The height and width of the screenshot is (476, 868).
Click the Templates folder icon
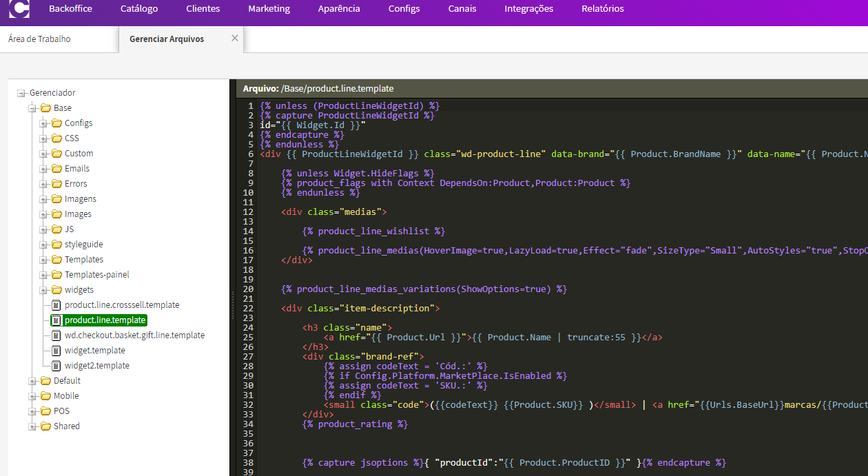56,260
